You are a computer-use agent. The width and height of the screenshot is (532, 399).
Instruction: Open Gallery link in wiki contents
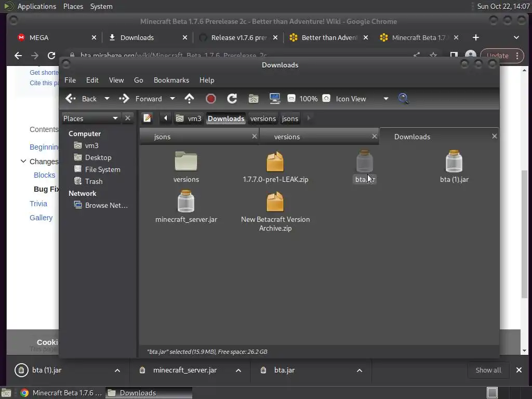41,218
